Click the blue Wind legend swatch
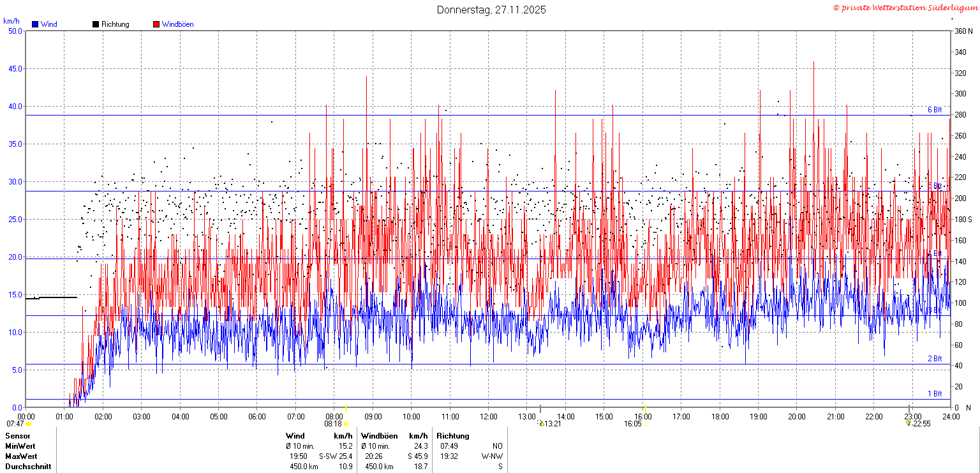Image resolution: width=980 pixels, height=473 pixels. coord(35,24)
